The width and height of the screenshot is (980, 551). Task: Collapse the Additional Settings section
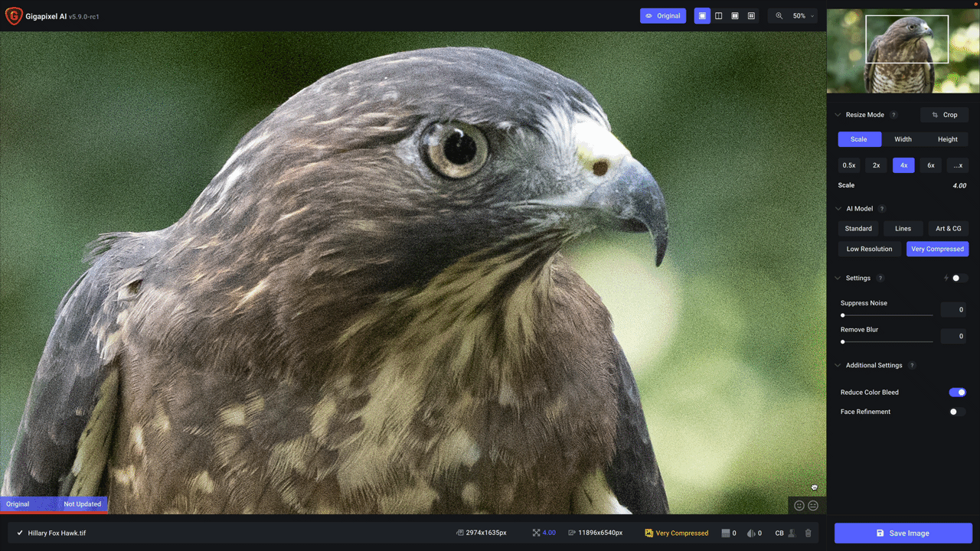coord(838,365)
